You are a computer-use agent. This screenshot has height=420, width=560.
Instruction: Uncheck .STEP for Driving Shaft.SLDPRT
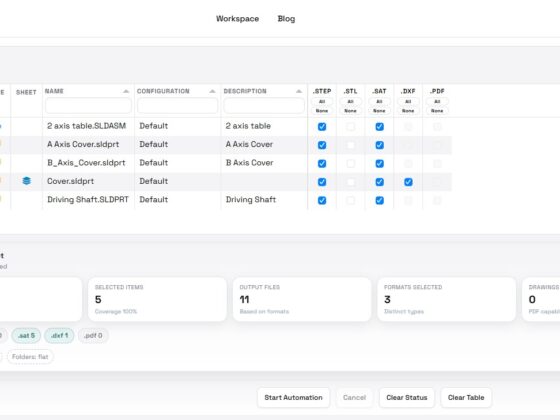(x=322, y=200)
